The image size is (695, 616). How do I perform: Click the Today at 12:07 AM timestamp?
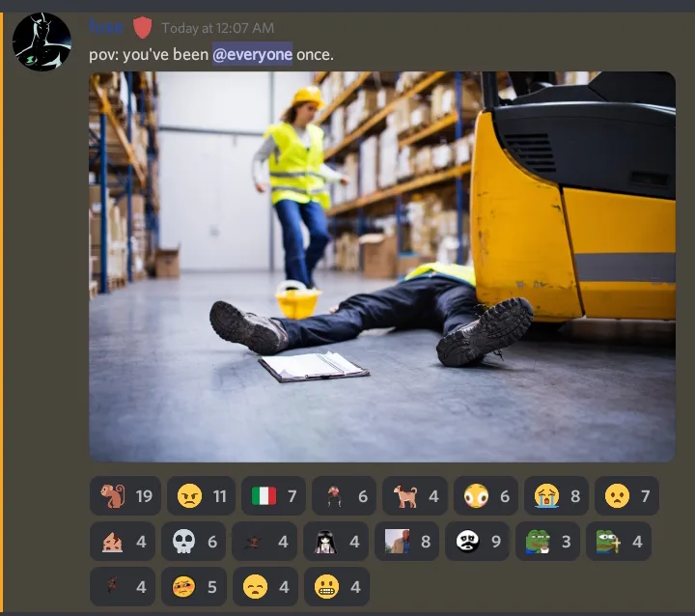[x=217, y=28]
